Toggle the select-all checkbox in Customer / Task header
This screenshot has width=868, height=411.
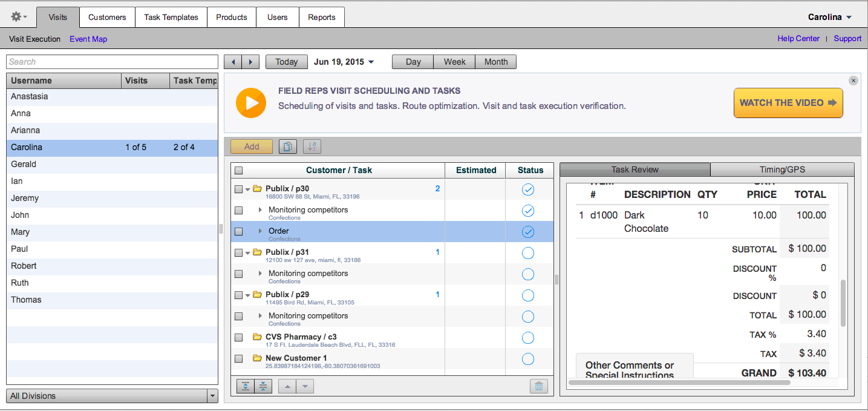(239, 171)
